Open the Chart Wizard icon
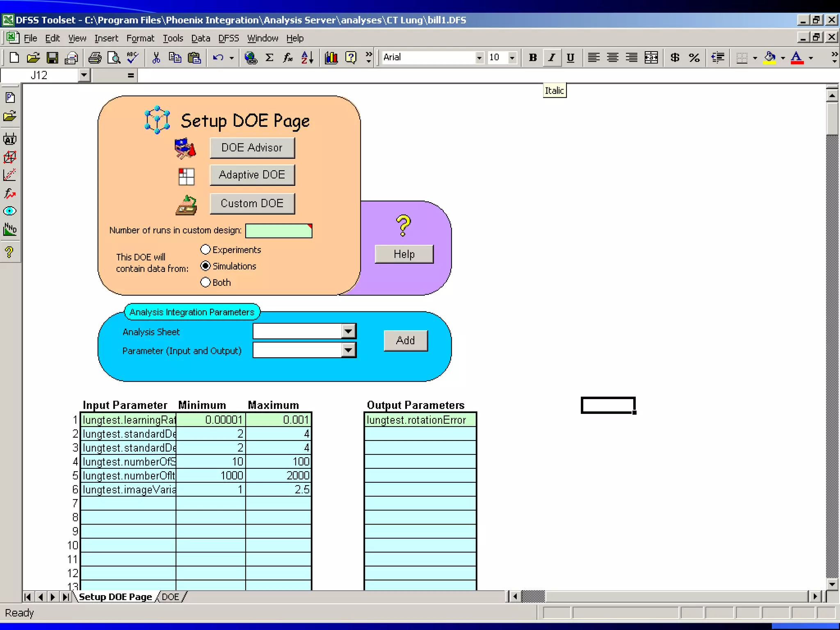Viewport: 840px width, 630px height. click(x=331, y=58)
